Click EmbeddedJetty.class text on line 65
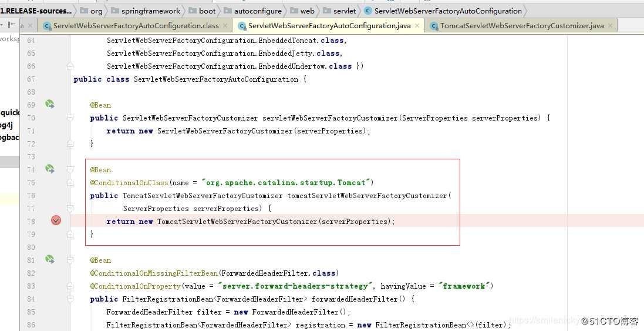This screenshot has width=644, height=331. click(299, 54)
